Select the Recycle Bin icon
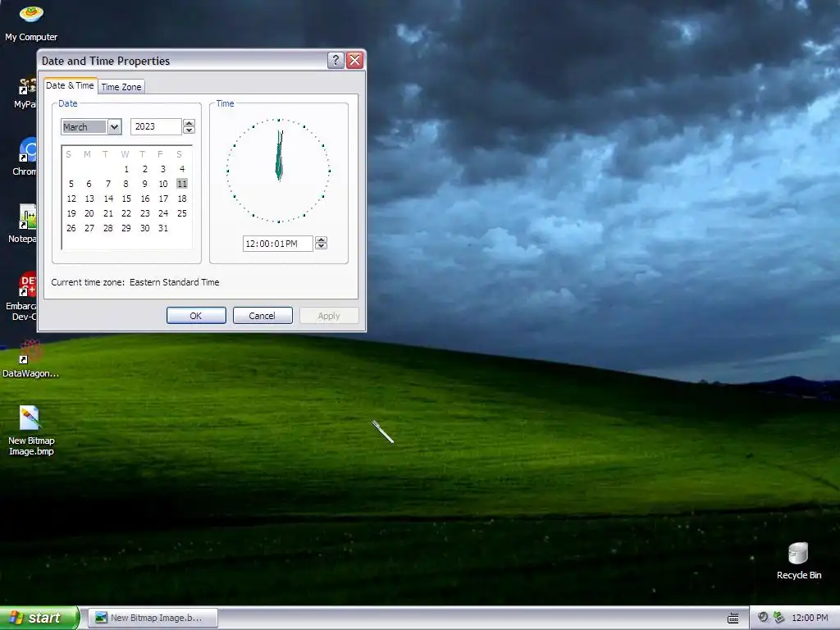Viewport: 840px width, 630px height. pyautogui.click(x=799, y=560)
